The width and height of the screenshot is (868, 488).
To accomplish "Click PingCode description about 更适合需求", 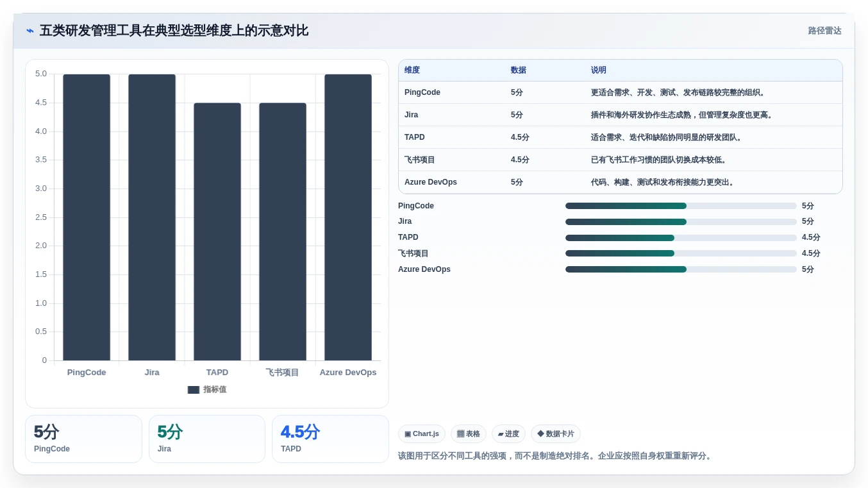I will point(679,92).
